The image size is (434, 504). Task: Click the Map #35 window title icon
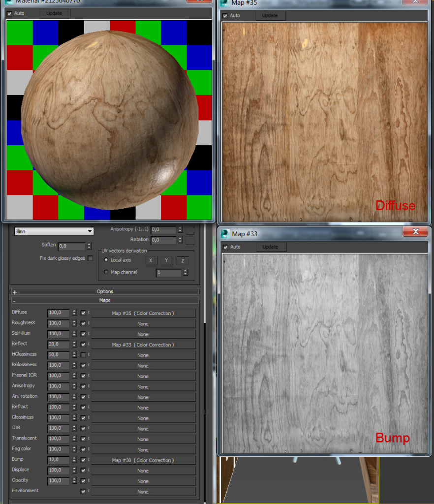click(225, 2)
